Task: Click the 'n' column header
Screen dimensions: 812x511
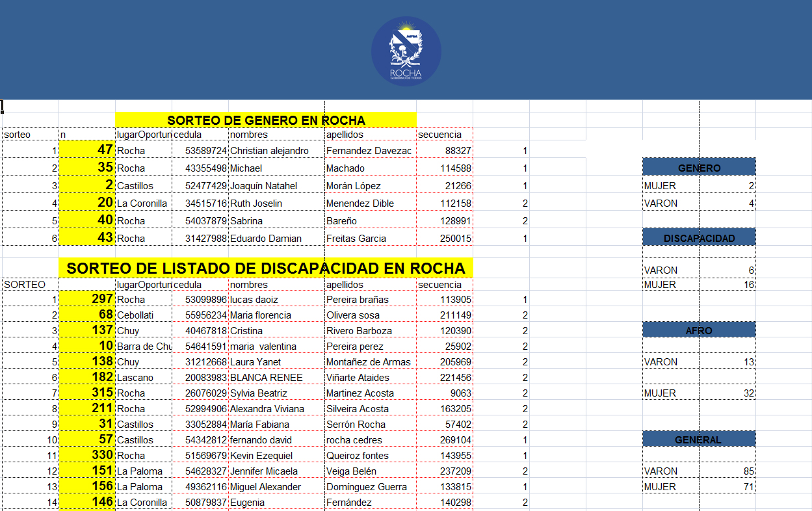Action: pos(63,135)
